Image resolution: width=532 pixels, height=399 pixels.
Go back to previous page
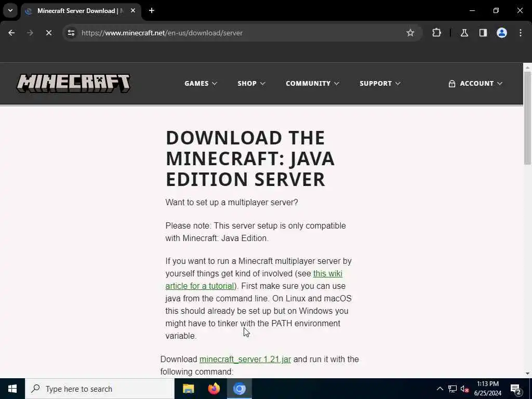[11, 33]
